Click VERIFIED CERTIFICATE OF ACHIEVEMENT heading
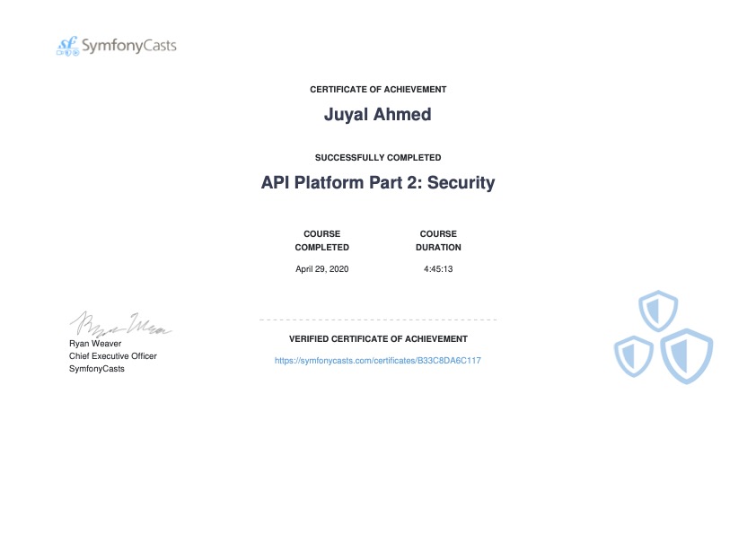Image resolution: width=756 pixels, height=534 pixels. pyautogui.click(x=378, y=339)
